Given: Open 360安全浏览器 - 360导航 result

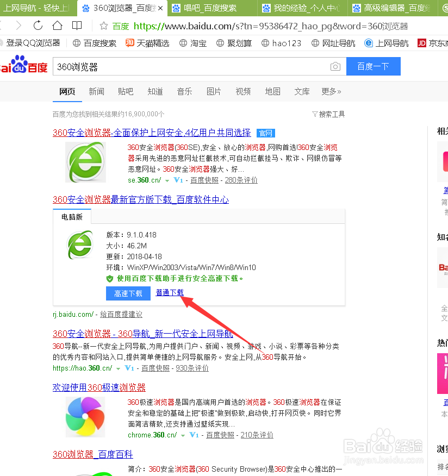Looking at the screenshot, I should point(143,334).
